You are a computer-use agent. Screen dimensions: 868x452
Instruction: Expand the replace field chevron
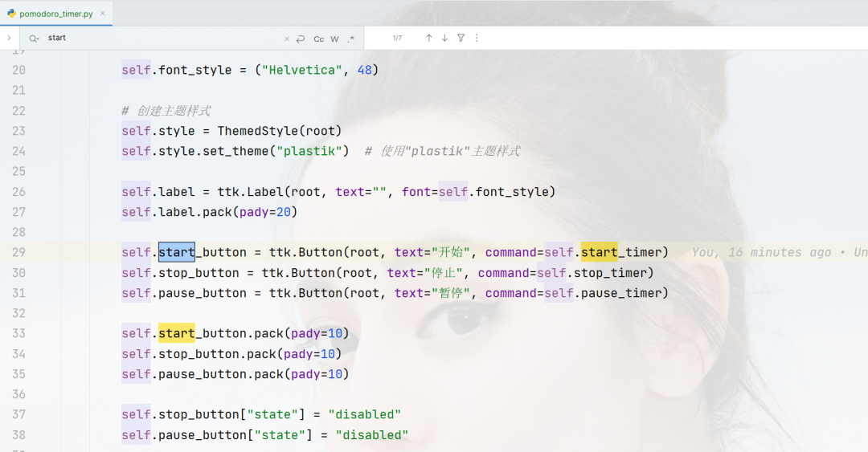point(10,39)
